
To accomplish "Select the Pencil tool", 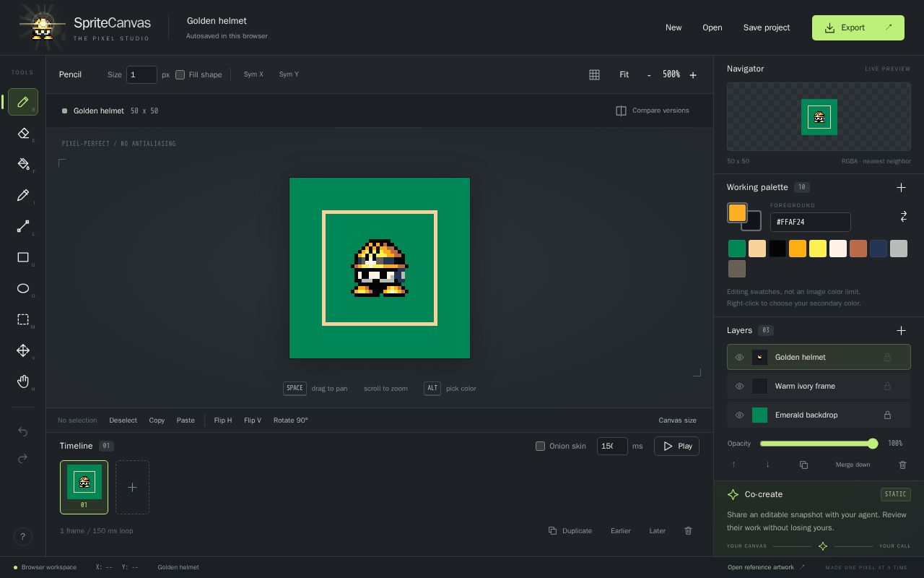I will [23, 102].
